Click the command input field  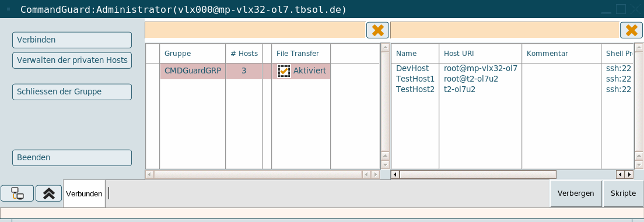(328, 193)
